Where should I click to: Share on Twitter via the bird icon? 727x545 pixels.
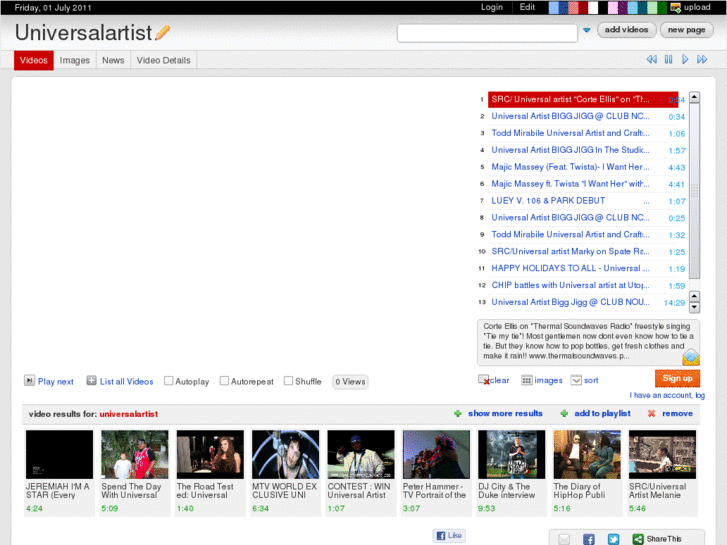(x=613, y=539)
